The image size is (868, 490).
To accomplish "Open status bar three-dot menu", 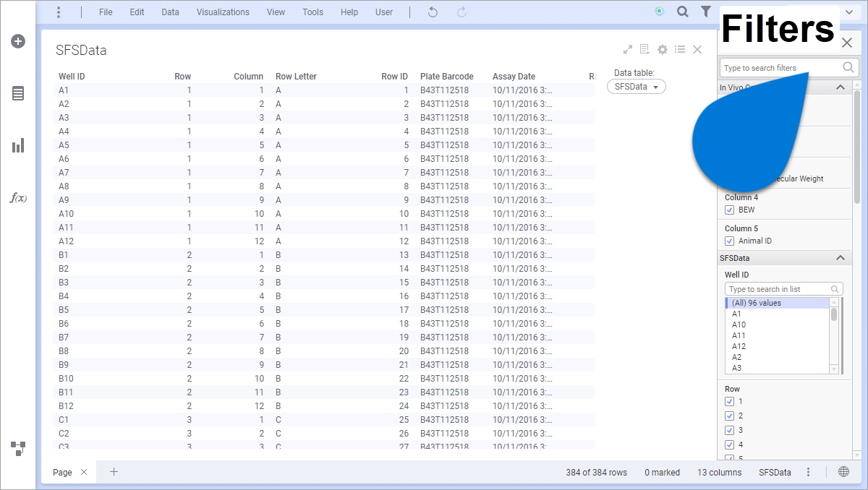I will 808,472.
